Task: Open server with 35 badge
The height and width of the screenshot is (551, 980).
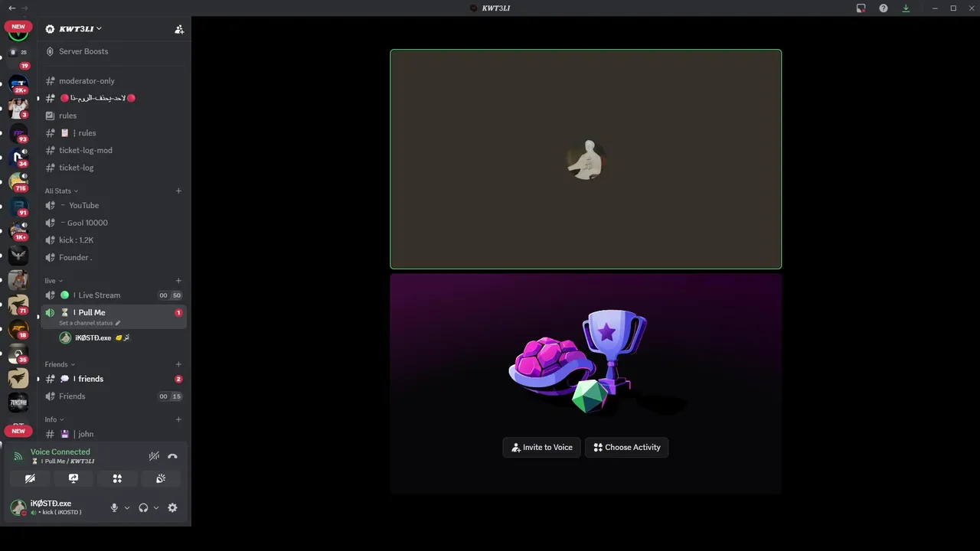Action: tap(18, 354)
